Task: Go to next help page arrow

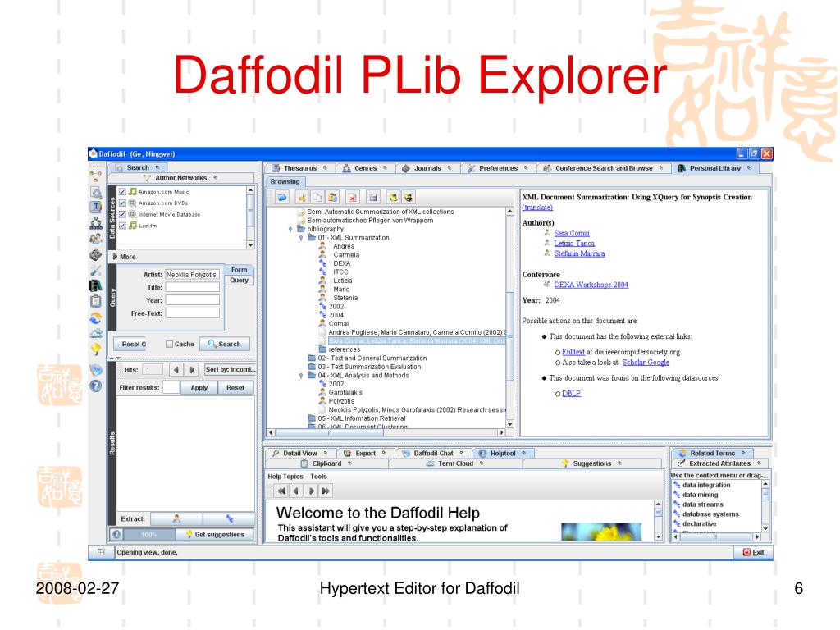Action: [x=311, y=491]
